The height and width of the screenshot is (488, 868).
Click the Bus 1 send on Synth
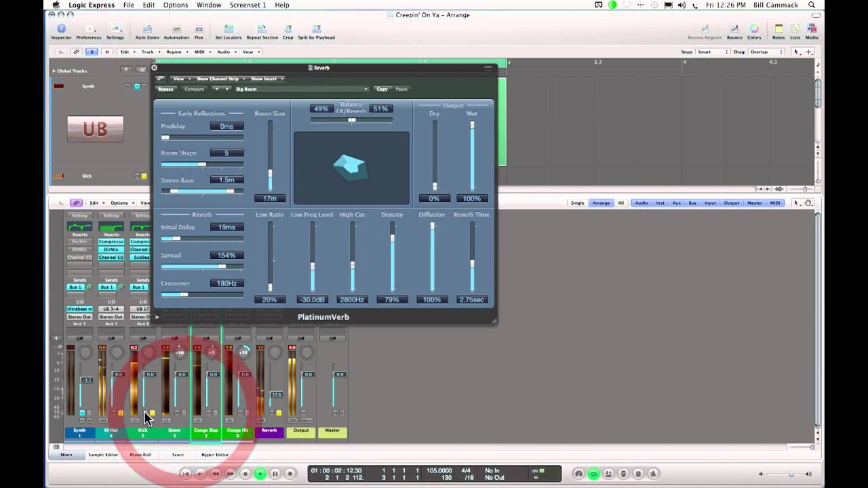[x=75, y=287]
